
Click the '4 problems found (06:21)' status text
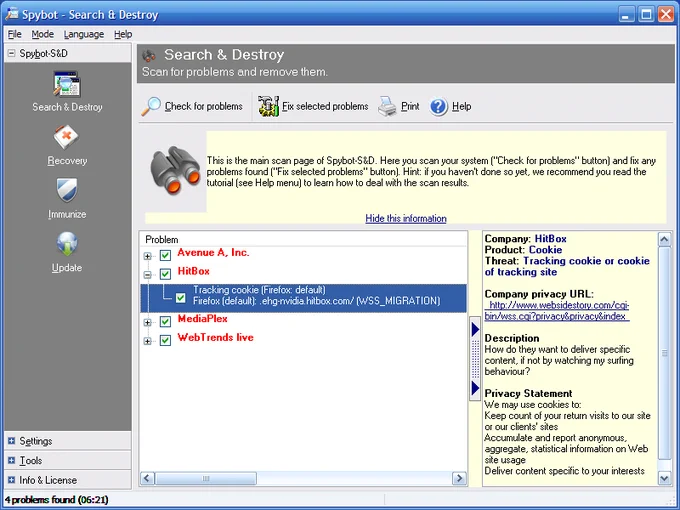pyautogui.click(x=56, y=500)
